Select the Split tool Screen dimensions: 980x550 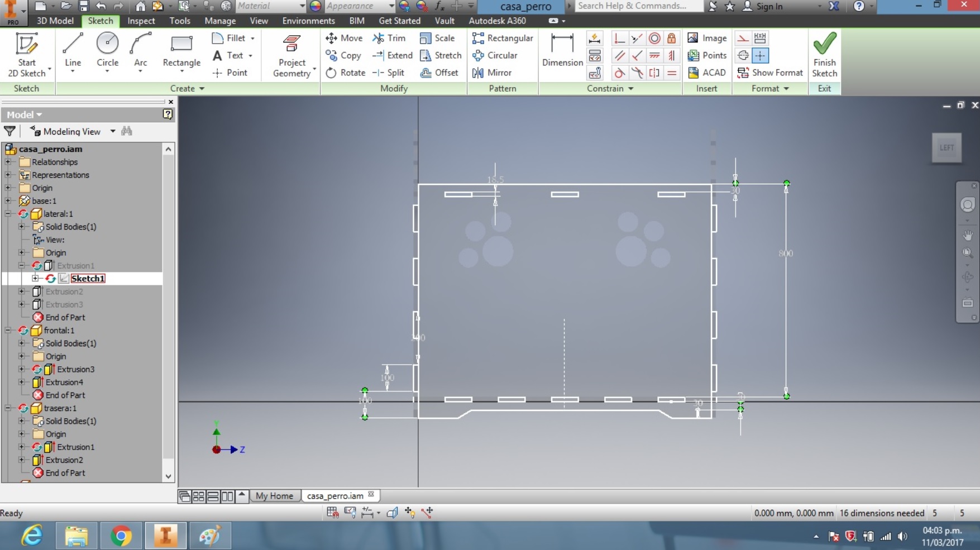click(389, 73)
